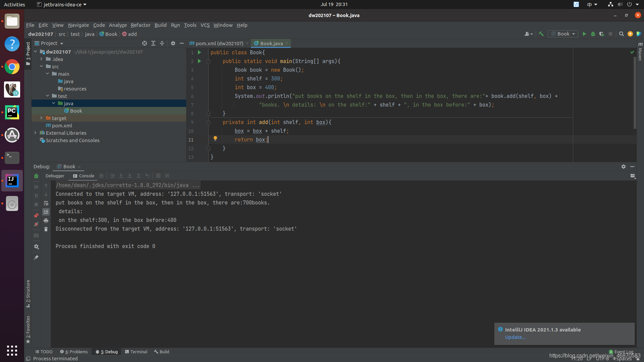Click Evaluate Expression calculator icon
Viewport: 644px width, 362px height.
pyautogui.click(x=158, y=176)
